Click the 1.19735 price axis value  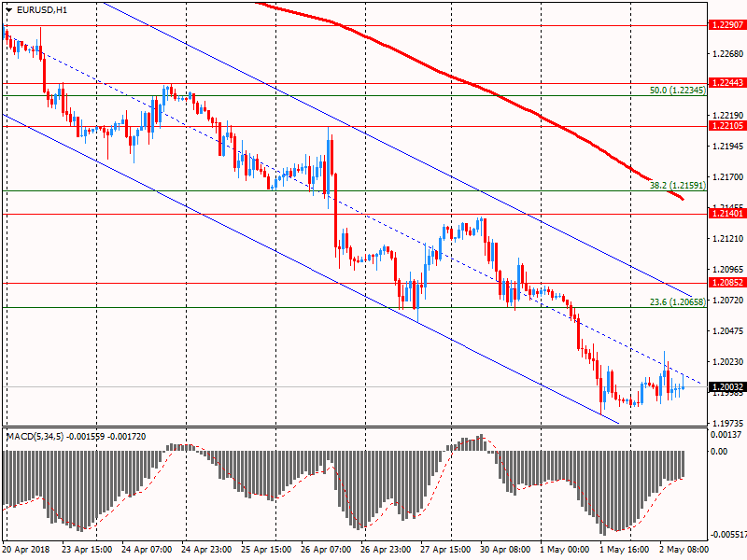coord(728,424)
